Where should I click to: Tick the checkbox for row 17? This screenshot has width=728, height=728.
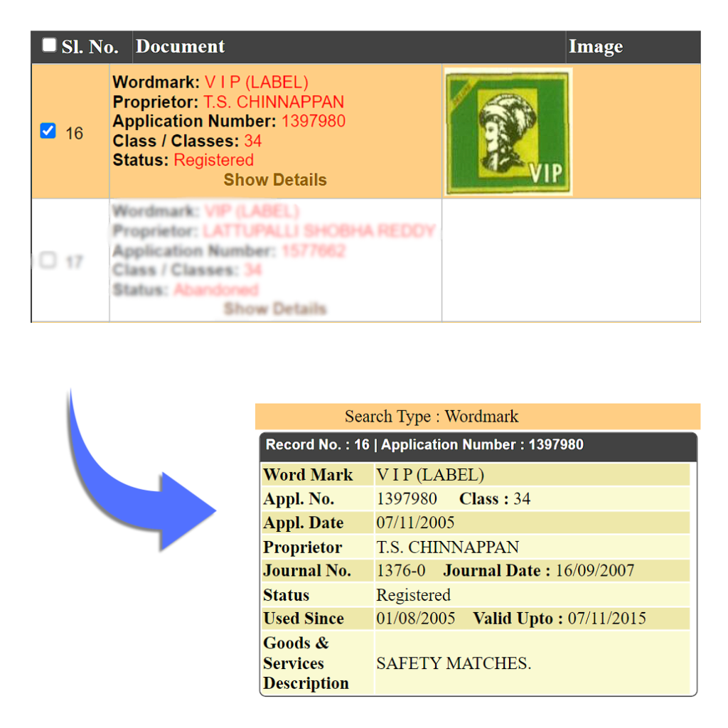coord(48,260)
